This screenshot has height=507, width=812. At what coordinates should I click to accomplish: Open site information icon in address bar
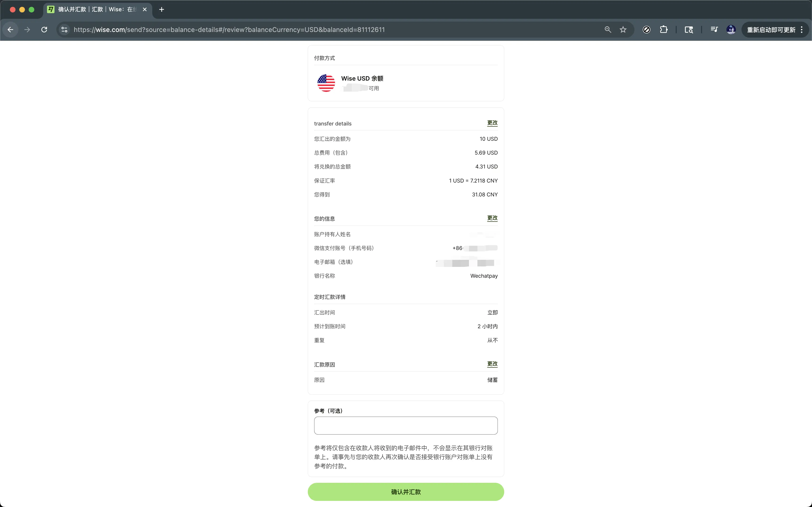pos(64,30)
